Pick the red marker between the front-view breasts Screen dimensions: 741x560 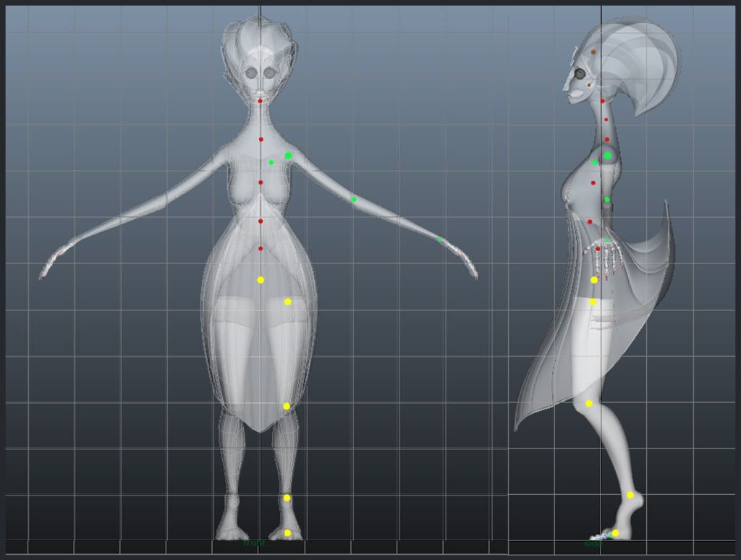pos(261,182)
